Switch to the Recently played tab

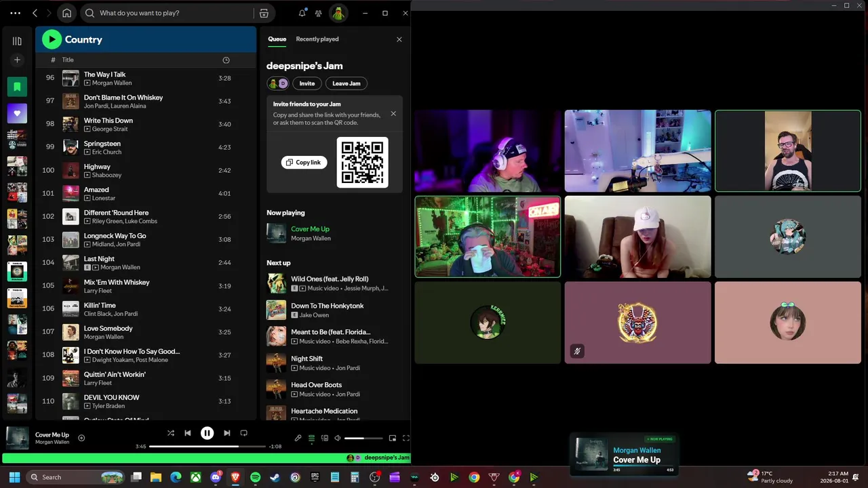[317, 39]
